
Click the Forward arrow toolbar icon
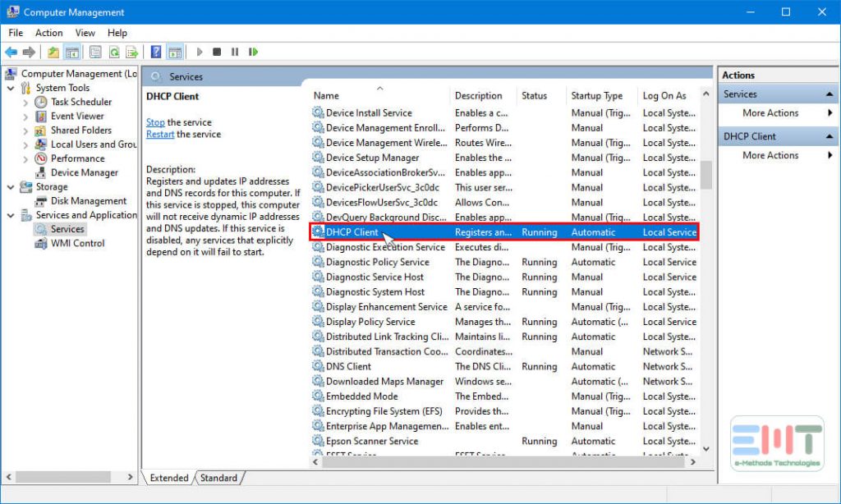click(29, 52)
